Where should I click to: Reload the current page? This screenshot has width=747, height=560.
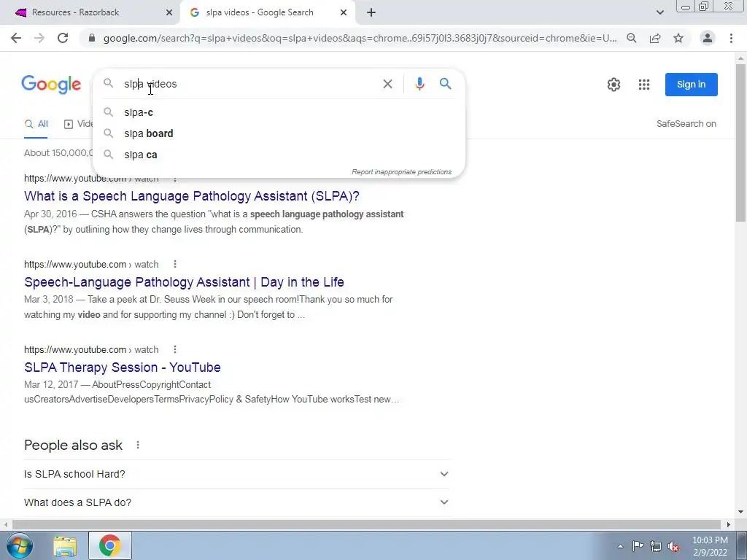63,38
